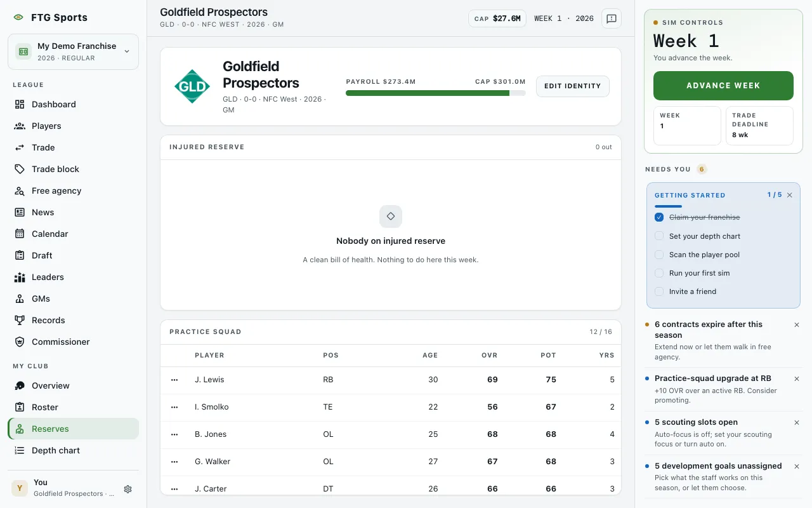The width and height of the screenshot is (812, 508).
Task: Open row menu for I. Smolko
Action: tap(174, 407)
